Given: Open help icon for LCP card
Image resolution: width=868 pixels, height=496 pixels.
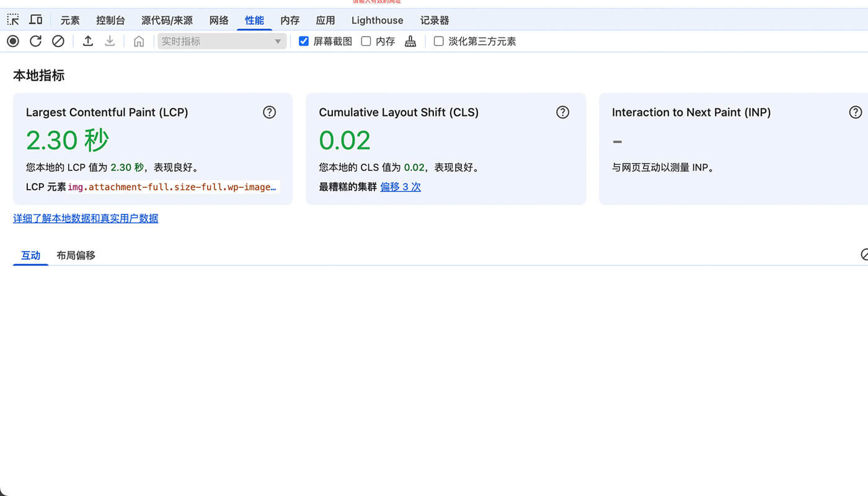Looking at the screenshot, I should (x=269, y=112).
